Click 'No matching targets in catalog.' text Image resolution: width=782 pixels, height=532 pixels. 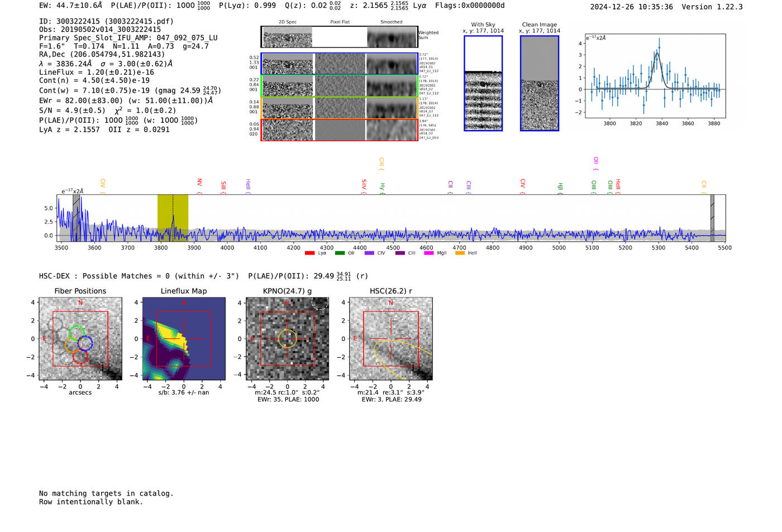coord(106,493)
